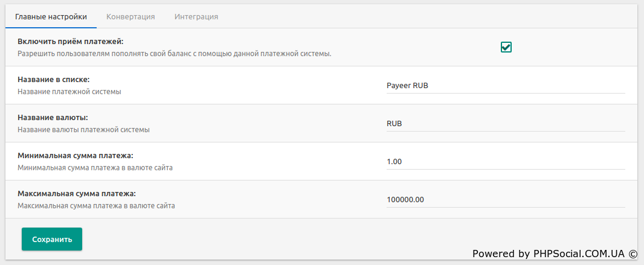Click the minimum amount field showing 1.00

point(506,162)
